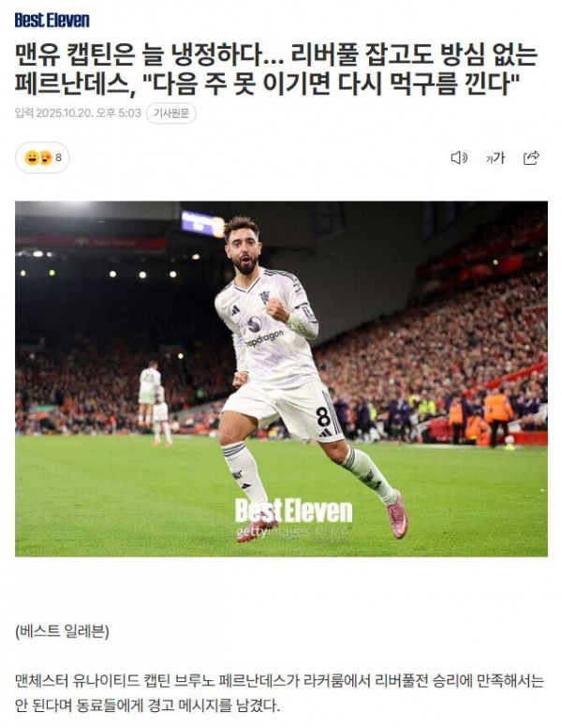Click the number 8 on player's shorts
Viewport: 562px width, 728px height.
(323, 416)
